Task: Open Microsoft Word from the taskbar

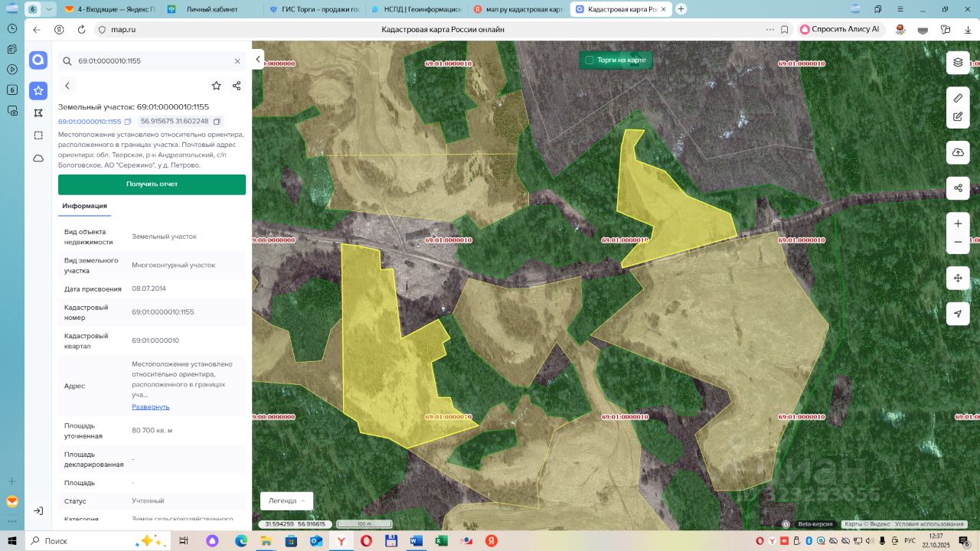Action: 416,541
